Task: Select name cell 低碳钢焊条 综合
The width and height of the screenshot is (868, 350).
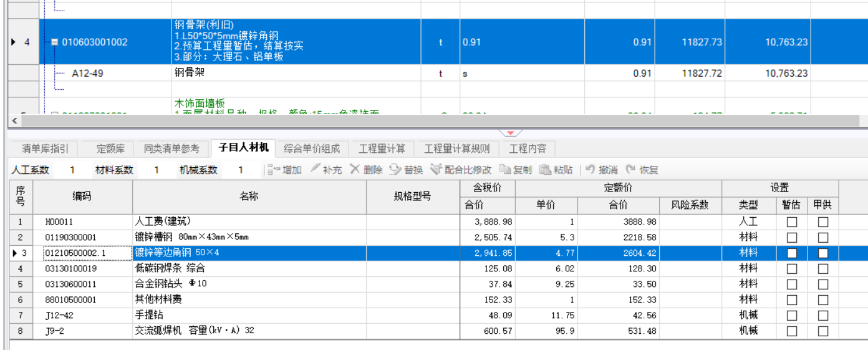Action: pyautogui.click(x=249, y=269)
